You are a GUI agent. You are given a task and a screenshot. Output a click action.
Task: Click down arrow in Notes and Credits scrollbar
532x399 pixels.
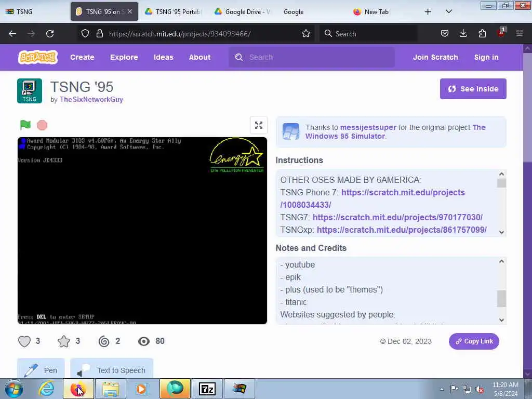tap(501, 320)
